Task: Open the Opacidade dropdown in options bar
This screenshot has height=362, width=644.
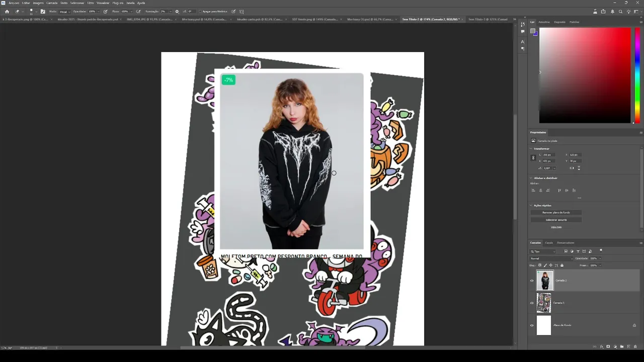Action: 99,11
